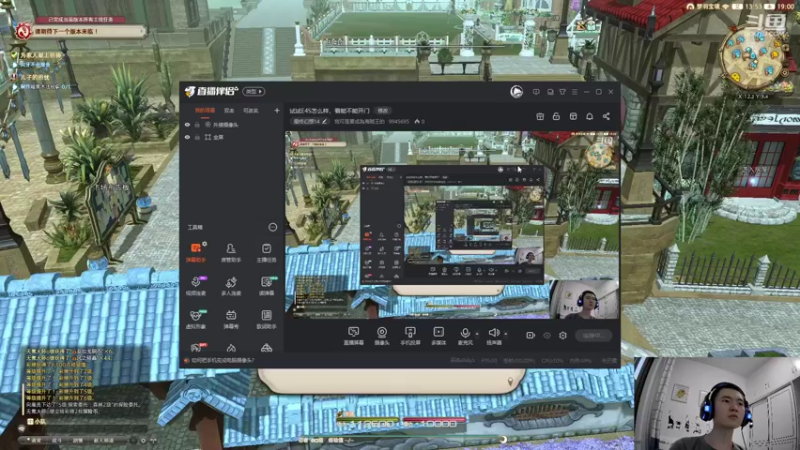Screen dimensions: 800x450
Task: Toggle visibility eye of 全屏 source
Action: tap(187, 137)
